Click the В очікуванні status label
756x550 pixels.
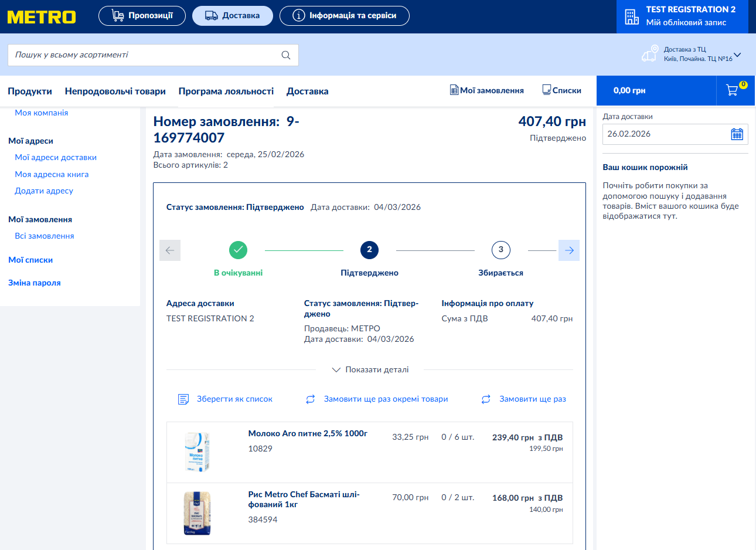[238, 273]
